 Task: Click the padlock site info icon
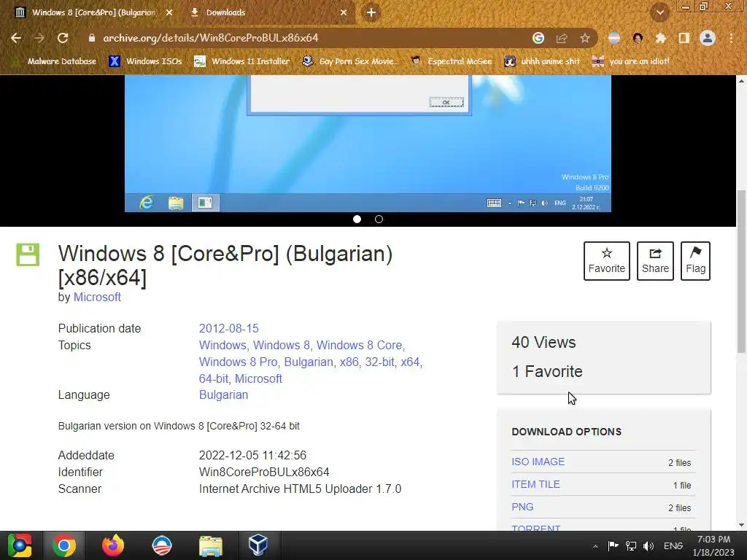[x=91, y=38]
